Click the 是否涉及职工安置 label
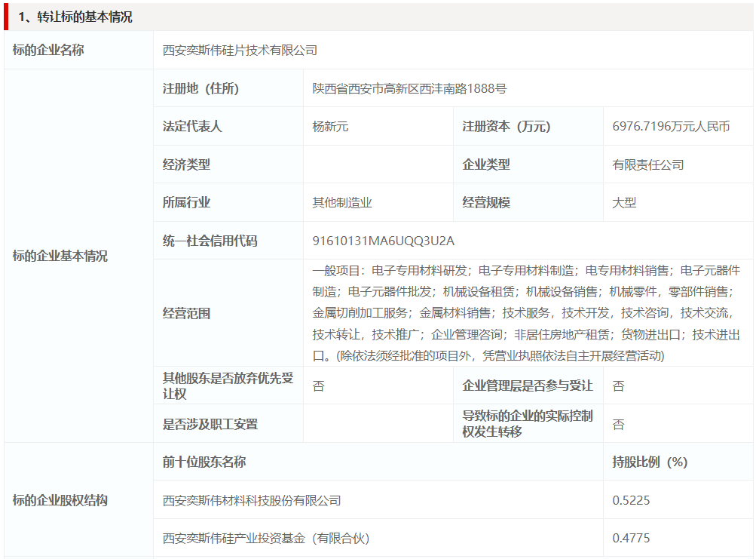Viewport: 756px width, 559px height. coord(210,424)
